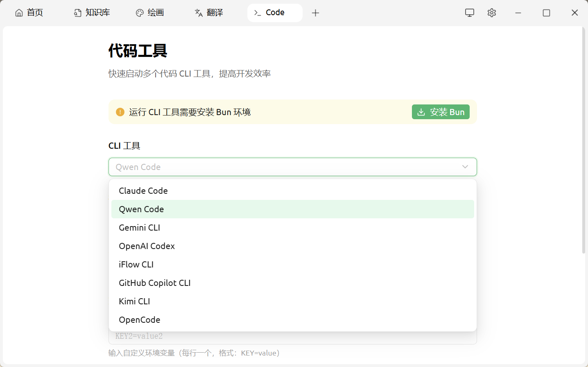The height and width of the screenshot is (367, 588).
Task: Click the plus icon to add new tab
Action: [315, 13]
